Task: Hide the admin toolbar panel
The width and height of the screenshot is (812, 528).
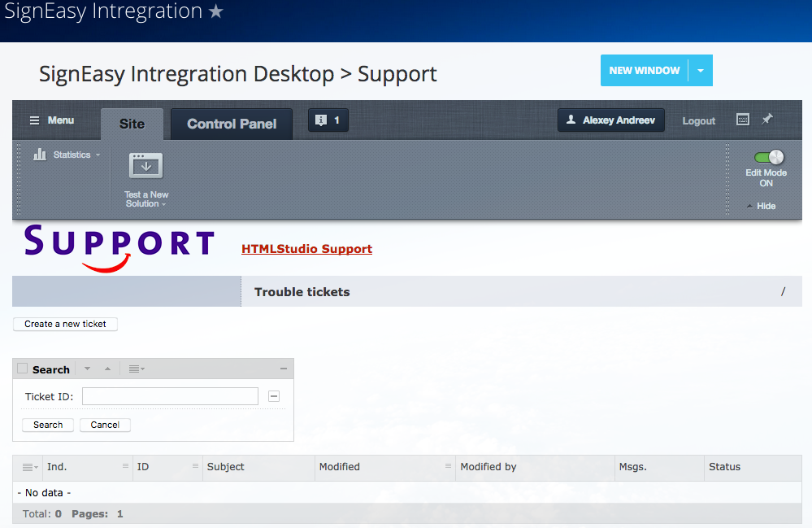Action: 762,206
